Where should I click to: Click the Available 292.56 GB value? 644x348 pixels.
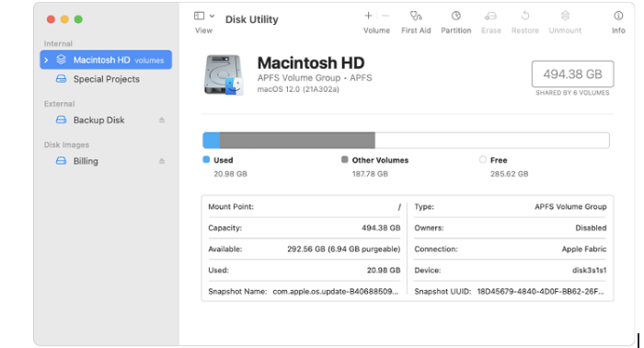click(x=344, y=249)
